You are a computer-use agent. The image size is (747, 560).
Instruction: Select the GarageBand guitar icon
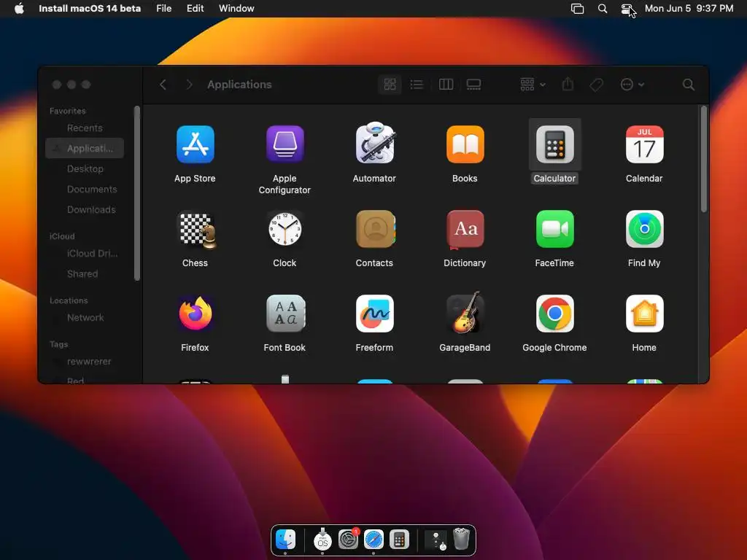pyautogui.click(x=465, y=312)
